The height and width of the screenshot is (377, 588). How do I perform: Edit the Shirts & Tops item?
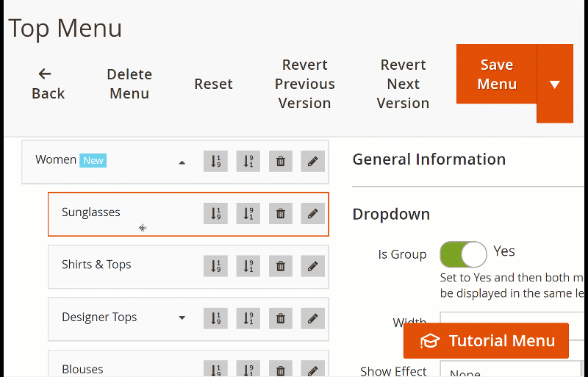(x=312, y=266)
